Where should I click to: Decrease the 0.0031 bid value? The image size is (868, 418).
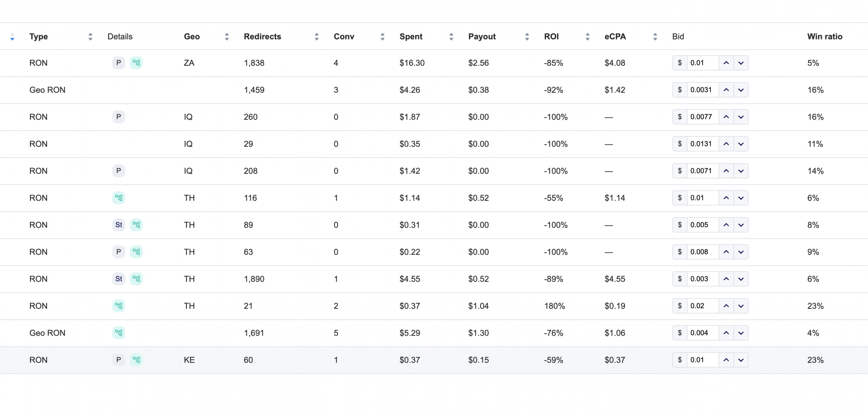pos(741,90)
